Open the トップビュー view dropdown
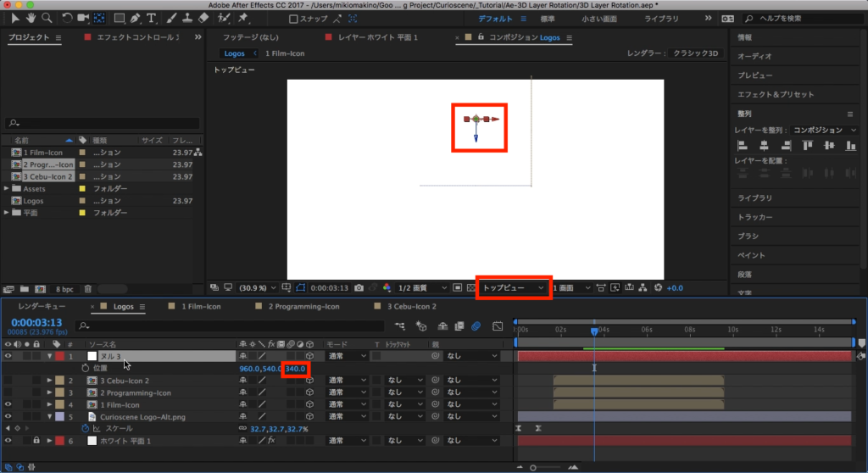 coord(514,288)
